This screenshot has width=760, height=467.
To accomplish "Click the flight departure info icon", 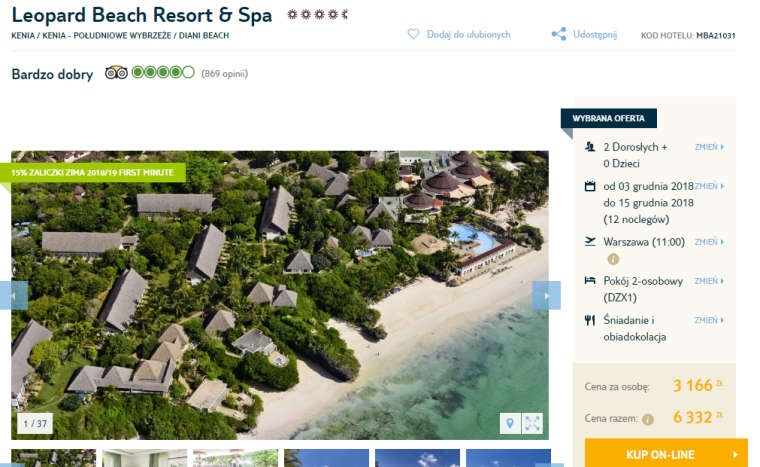I will pyautogui.click(x=613, y=259).
